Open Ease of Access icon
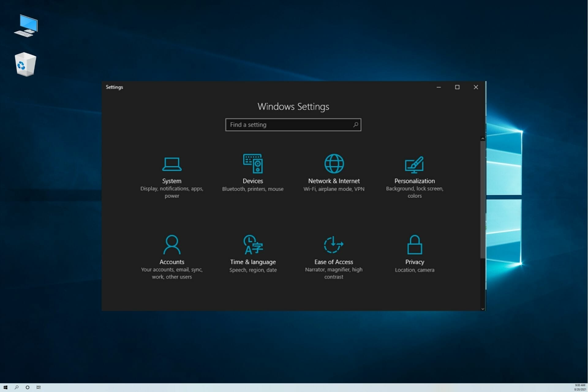 pos(334,245)
